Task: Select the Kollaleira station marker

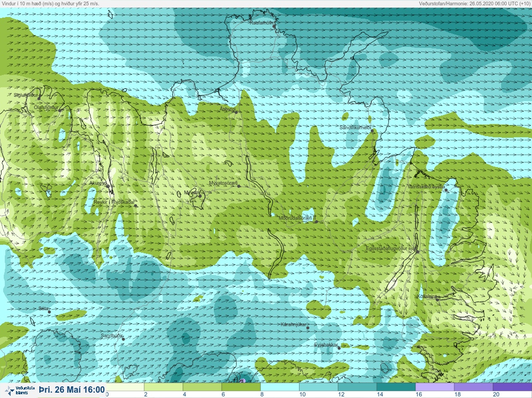Action: [437, 300]
